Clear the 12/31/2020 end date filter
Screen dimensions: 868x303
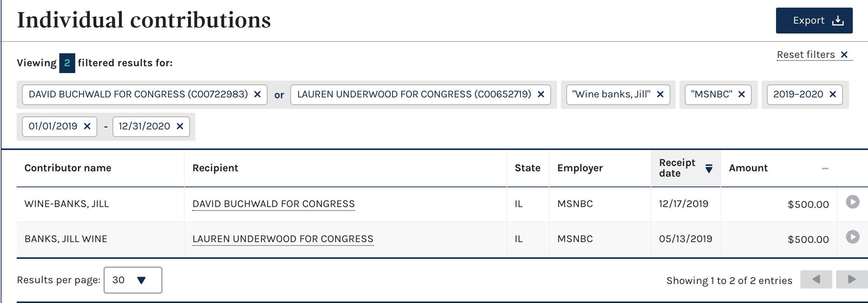pyautogui.click(x=180, y=126)
